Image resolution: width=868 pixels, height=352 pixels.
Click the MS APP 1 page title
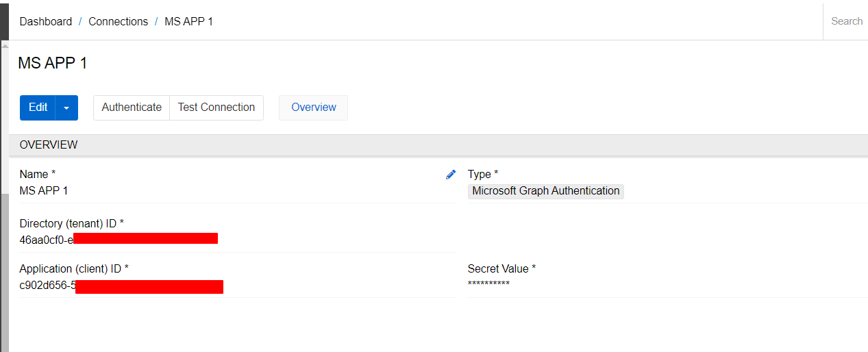pos(53,64)
